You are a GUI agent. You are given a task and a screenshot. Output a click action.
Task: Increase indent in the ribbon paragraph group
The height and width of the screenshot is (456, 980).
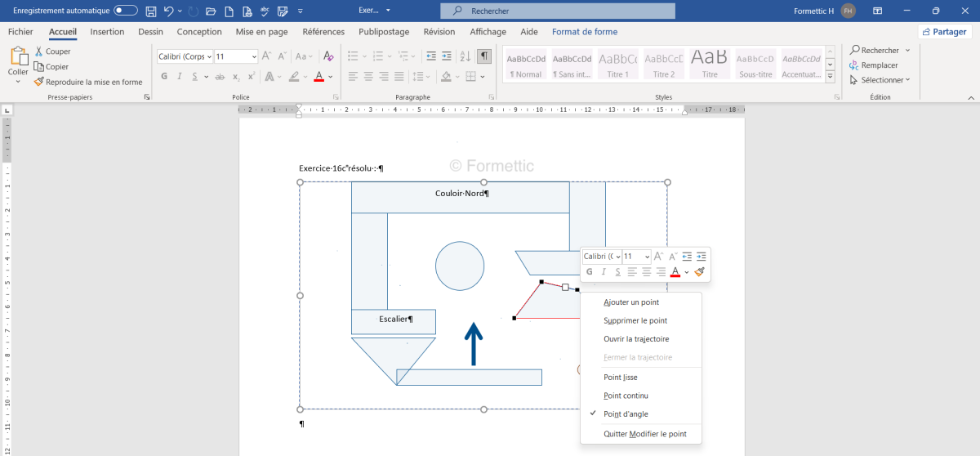pyautogui.click(x=447, y=56)
